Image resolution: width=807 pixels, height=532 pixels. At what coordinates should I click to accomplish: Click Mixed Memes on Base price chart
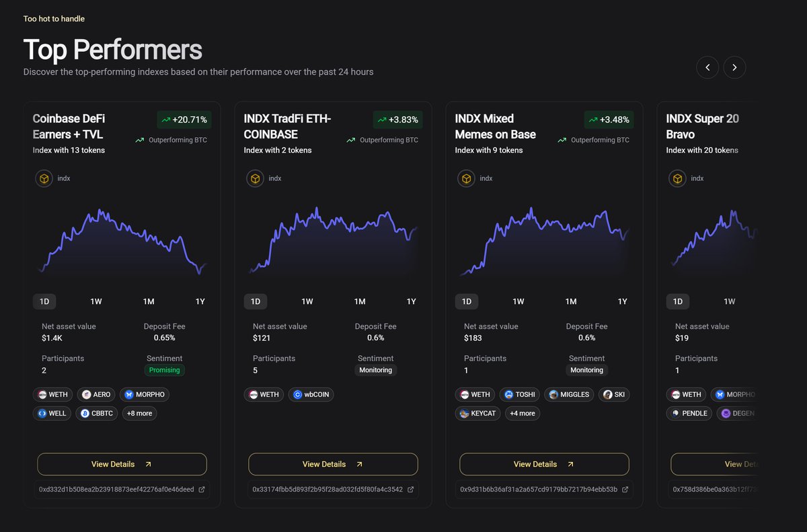tap(544, 242)
